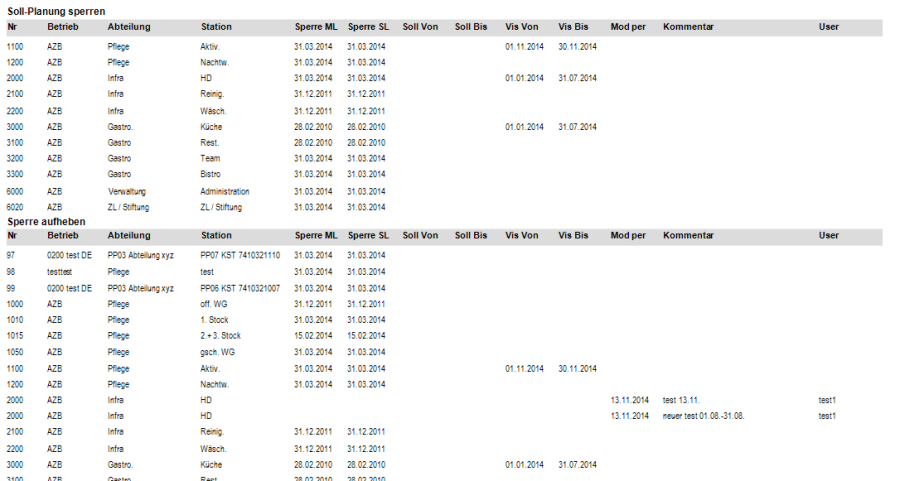Image resolution: width=900 pixels, height=481 pixels.
Task: Select row number 97
Action: (11, 255)
